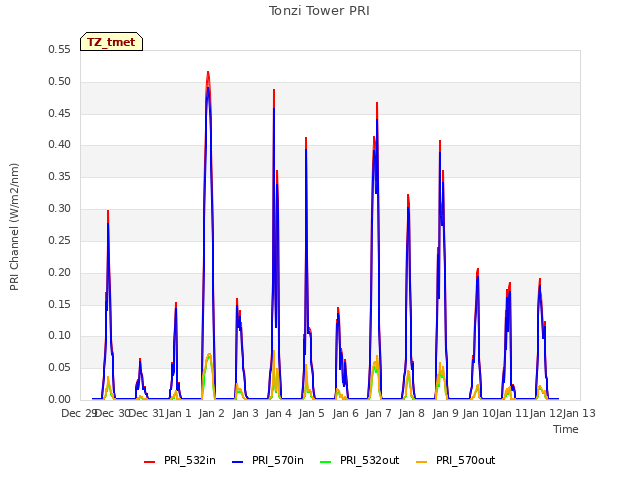
Task: Click the Jan 7 peak near 0.47
Action: [x=377, y=103]
